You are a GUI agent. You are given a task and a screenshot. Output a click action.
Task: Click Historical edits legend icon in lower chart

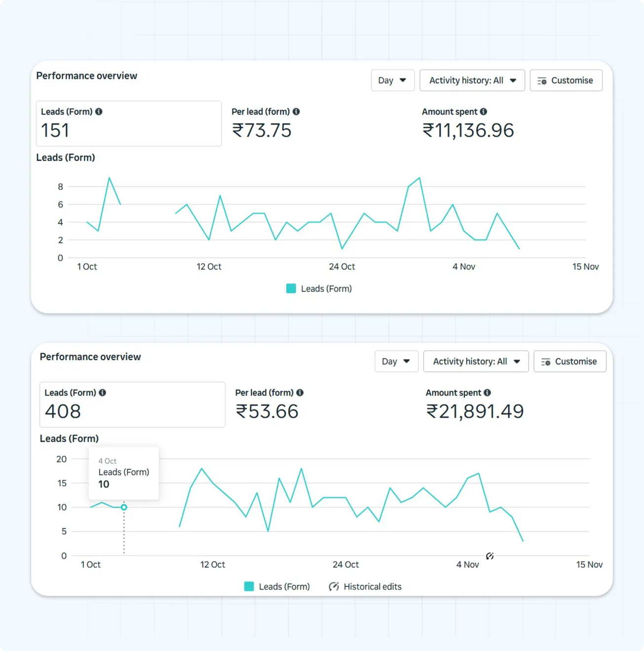click(334, 586)
